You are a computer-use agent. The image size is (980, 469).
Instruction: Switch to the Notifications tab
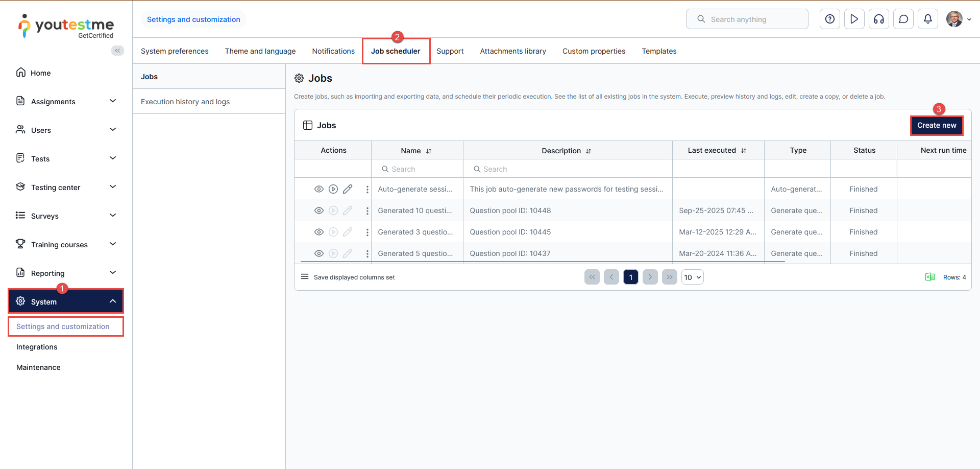tap(333, 51)
